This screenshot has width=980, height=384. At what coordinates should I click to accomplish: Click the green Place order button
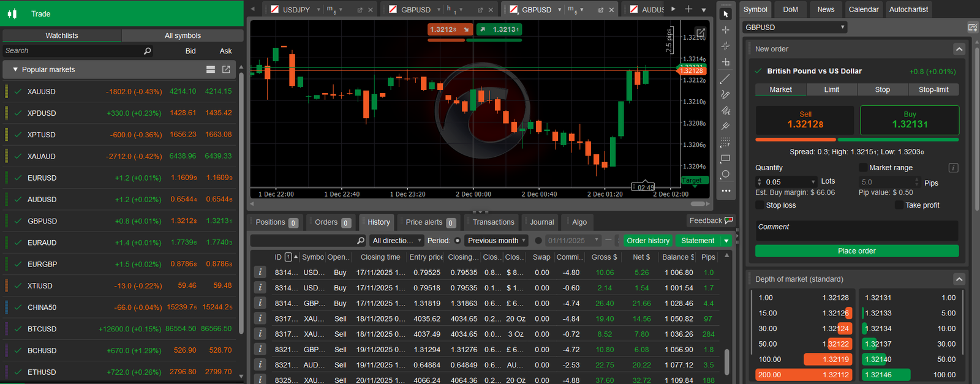856,251
